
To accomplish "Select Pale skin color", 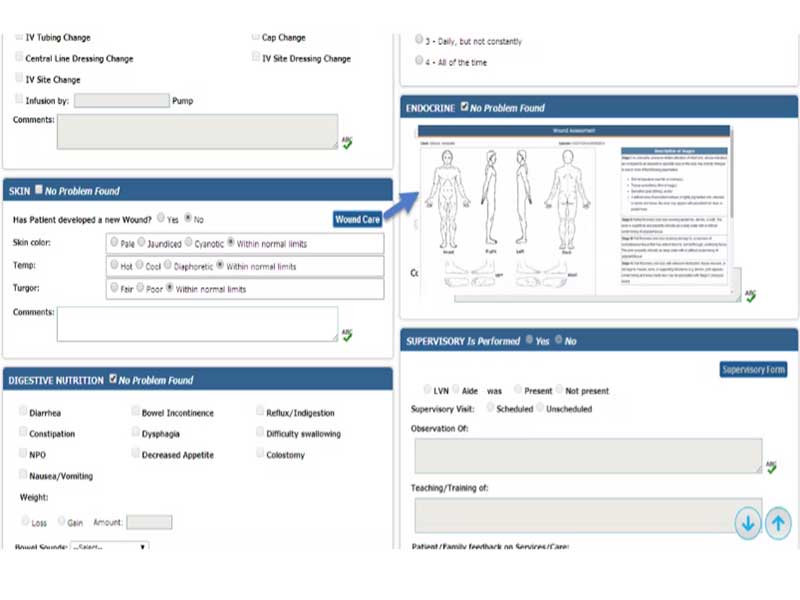I will tap(114, 242).
